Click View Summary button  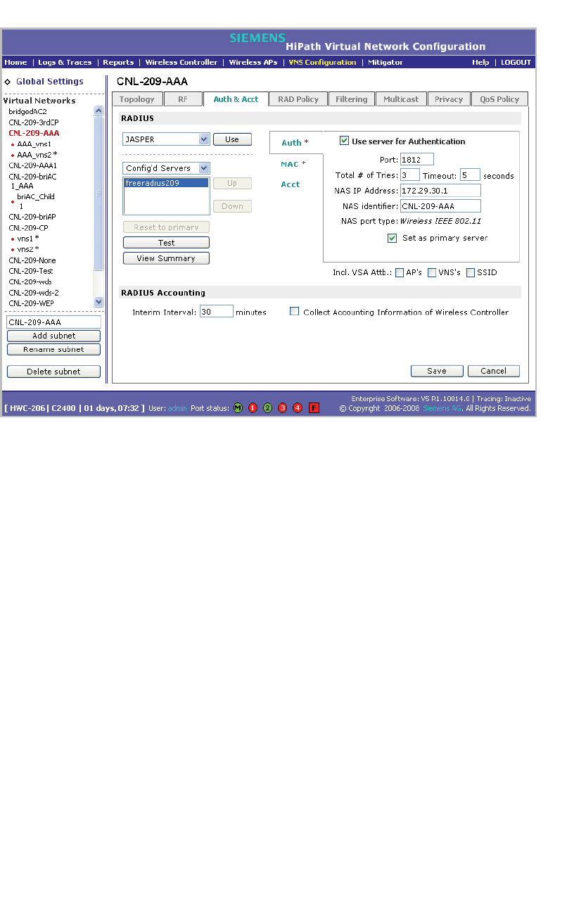pos(166,258)
